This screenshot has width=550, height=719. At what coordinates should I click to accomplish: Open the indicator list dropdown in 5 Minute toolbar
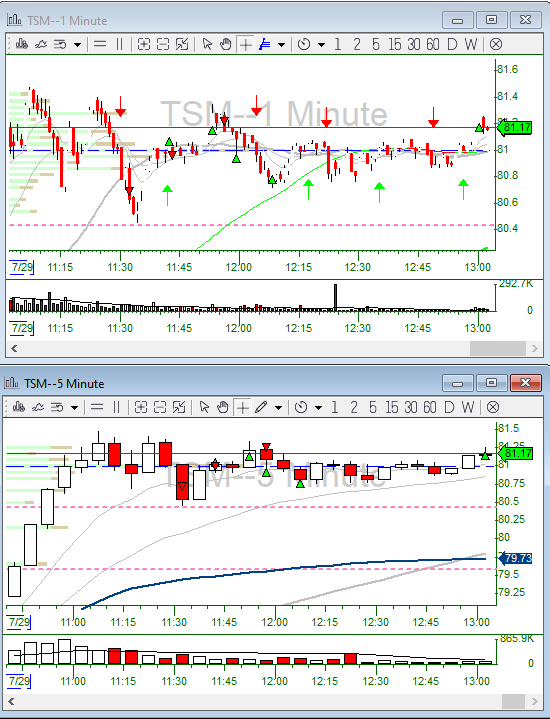click(74, 408)
